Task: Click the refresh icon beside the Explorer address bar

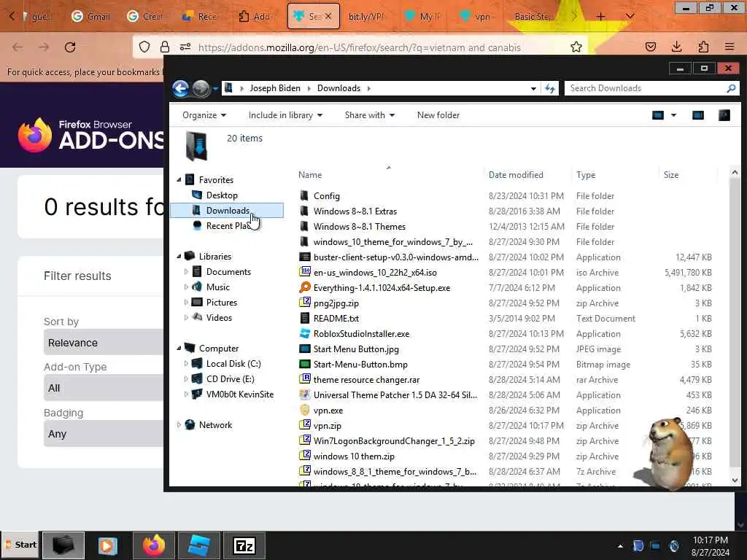Action: pyautogui.click(x=550, y=88)
